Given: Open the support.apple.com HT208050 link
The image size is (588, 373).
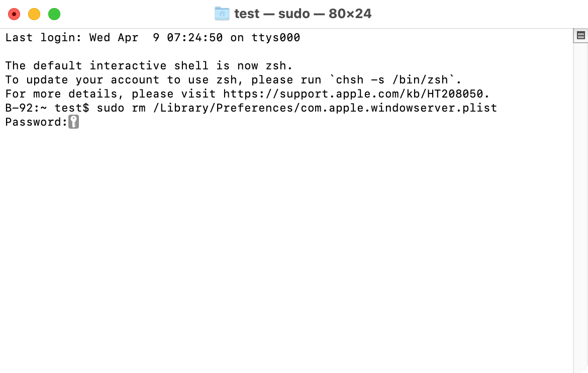Looking at the screenshot, I should tap(356, 94).
